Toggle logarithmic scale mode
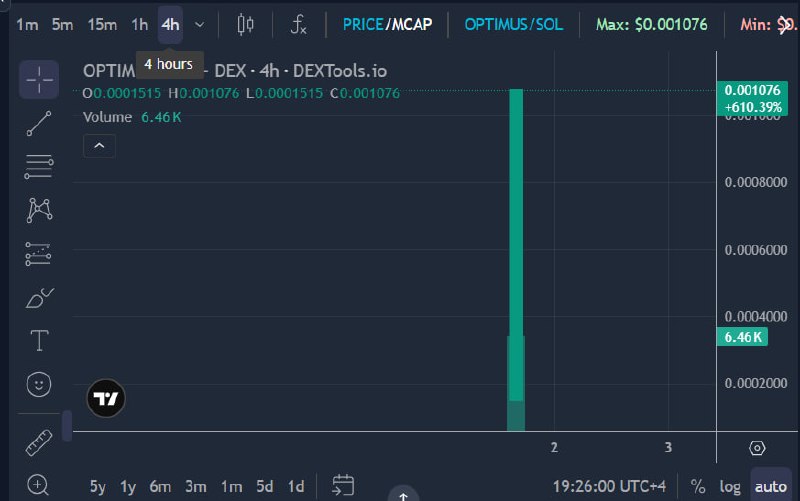800x501 pixels. tap(730, 486)
